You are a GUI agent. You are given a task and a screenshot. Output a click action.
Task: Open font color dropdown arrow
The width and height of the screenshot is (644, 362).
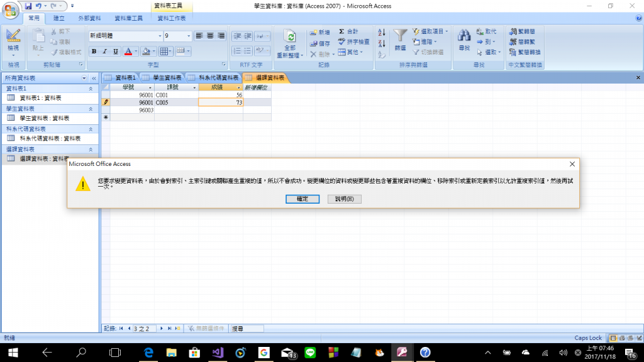tap(136, 52)
